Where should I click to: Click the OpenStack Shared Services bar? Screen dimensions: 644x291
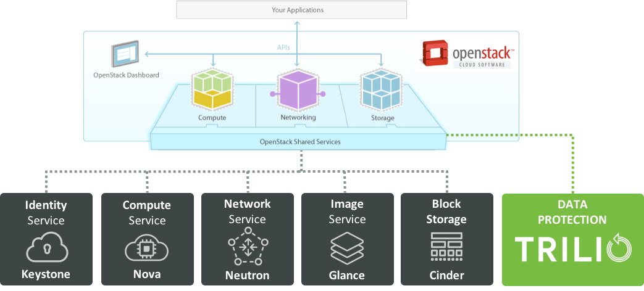300,142
